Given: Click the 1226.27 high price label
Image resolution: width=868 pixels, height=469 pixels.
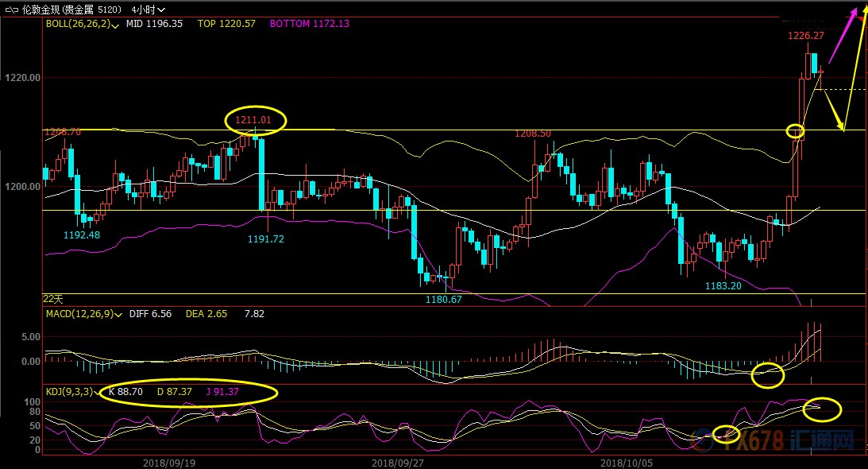Looking at the screenshot, I should tap(805, 36).
